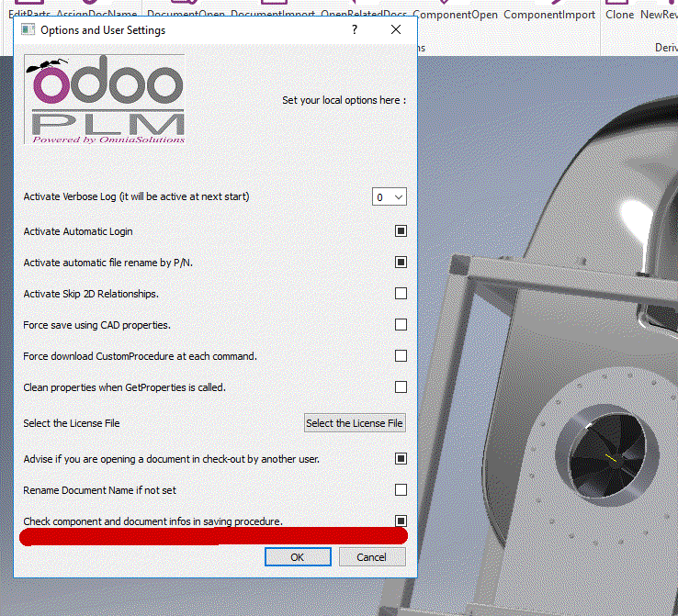Click the DocumentOpen ribbon command
This screenshot has height=616, width=678.
[x=185, y=14]
